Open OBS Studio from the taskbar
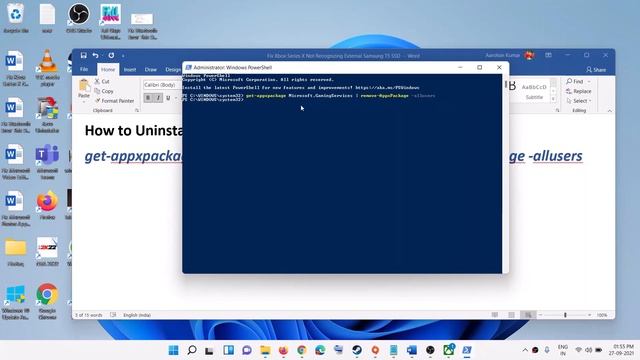This screenshot has height=360, width=640. pyautogui.click(x=430, y=350)
